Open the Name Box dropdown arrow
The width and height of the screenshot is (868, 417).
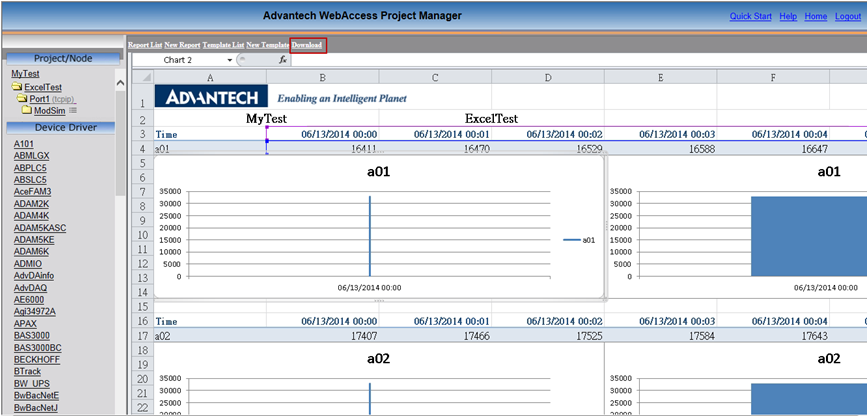pyautogui.click(x=230, y=60)
